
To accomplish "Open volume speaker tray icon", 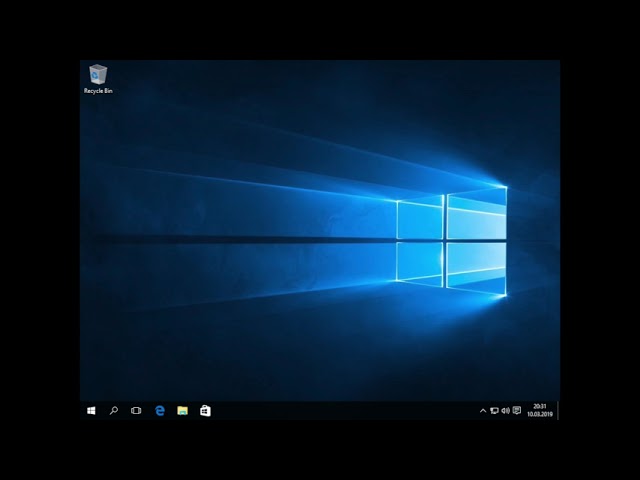I will [505, 411].
